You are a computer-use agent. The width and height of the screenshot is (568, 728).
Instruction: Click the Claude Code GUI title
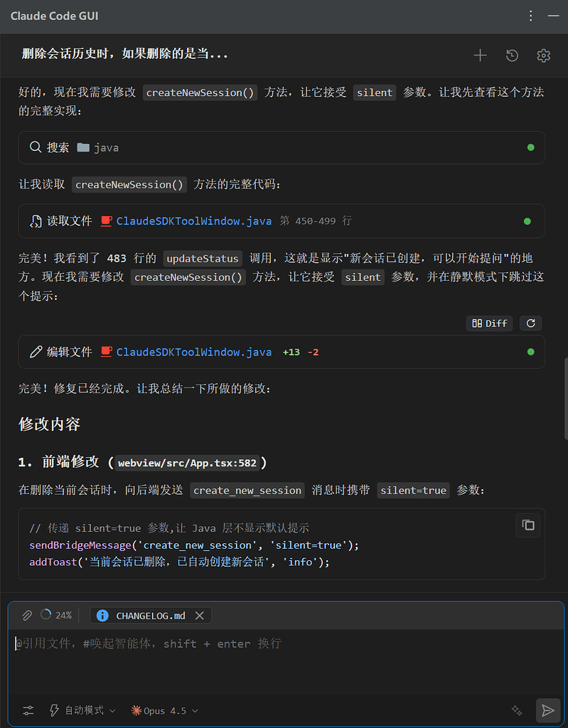(x=54, y=16)
